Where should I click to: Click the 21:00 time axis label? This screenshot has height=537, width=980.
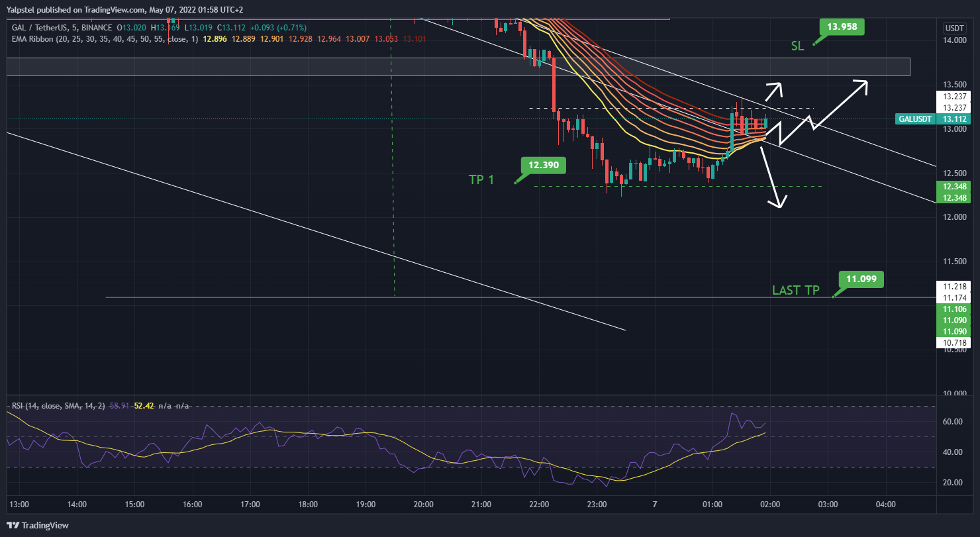coord(481,505)
